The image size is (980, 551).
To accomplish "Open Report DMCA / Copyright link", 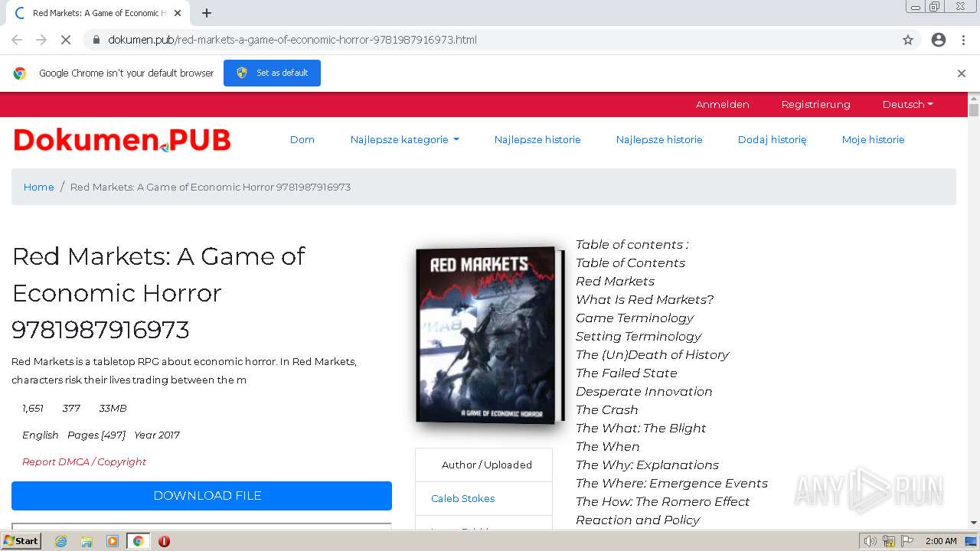I will 84,461.
